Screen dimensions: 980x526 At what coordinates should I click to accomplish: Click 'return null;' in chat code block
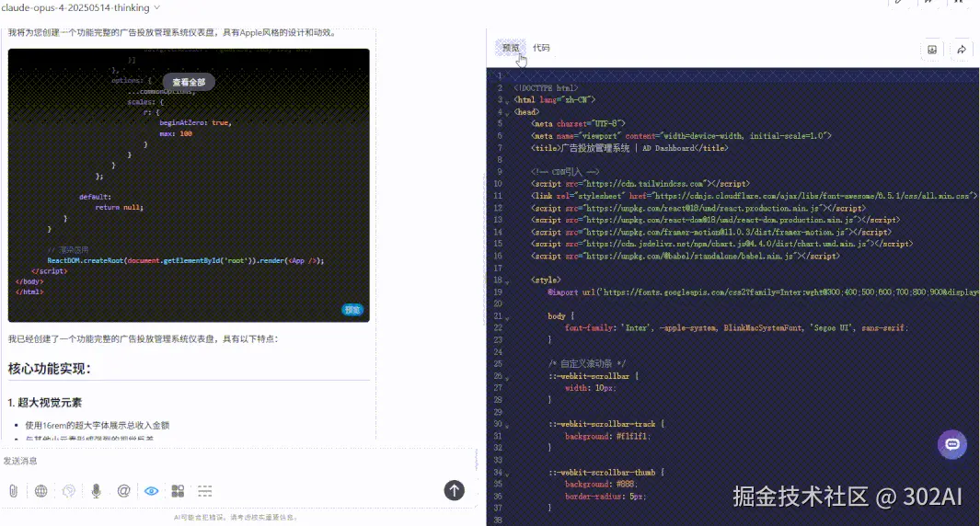120,207
